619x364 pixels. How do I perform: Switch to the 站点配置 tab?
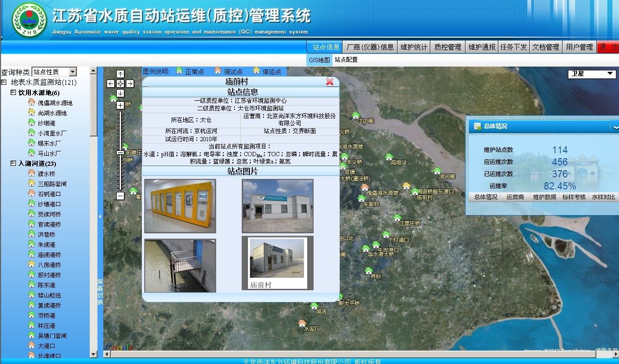346,60
